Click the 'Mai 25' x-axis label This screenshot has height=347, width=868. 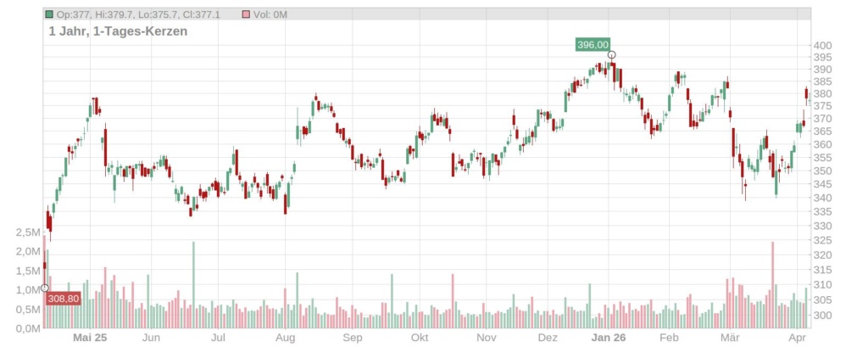click(90, 338)
